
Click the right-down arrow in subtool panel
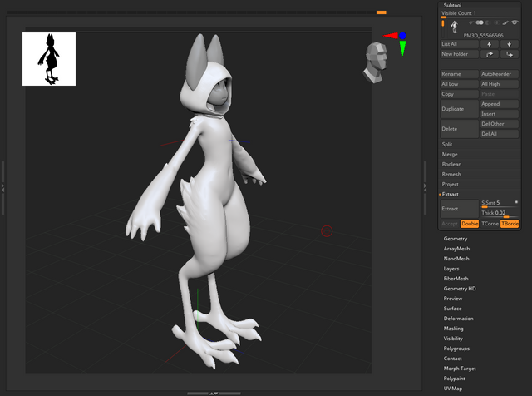pos(509,54)
